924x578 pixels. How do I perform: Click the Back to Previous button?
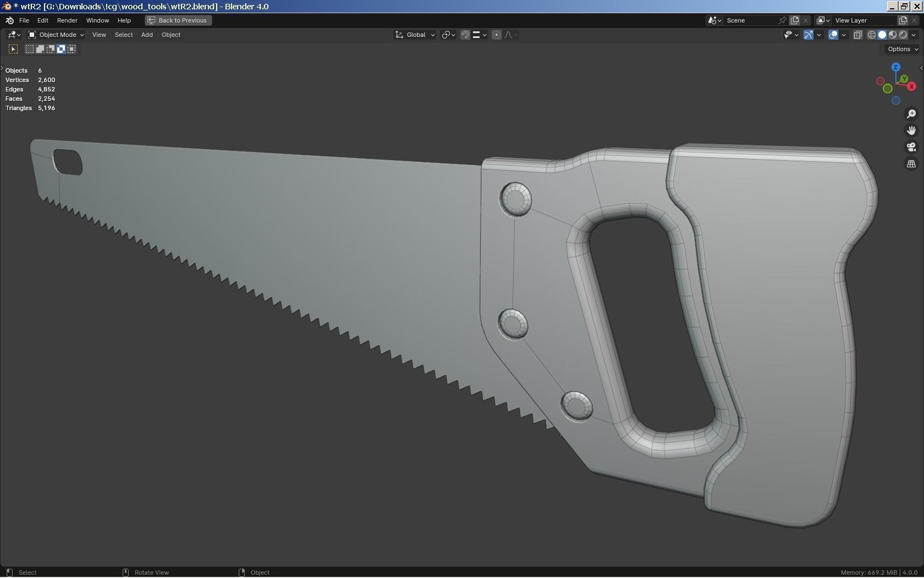[x=178, y=20]
